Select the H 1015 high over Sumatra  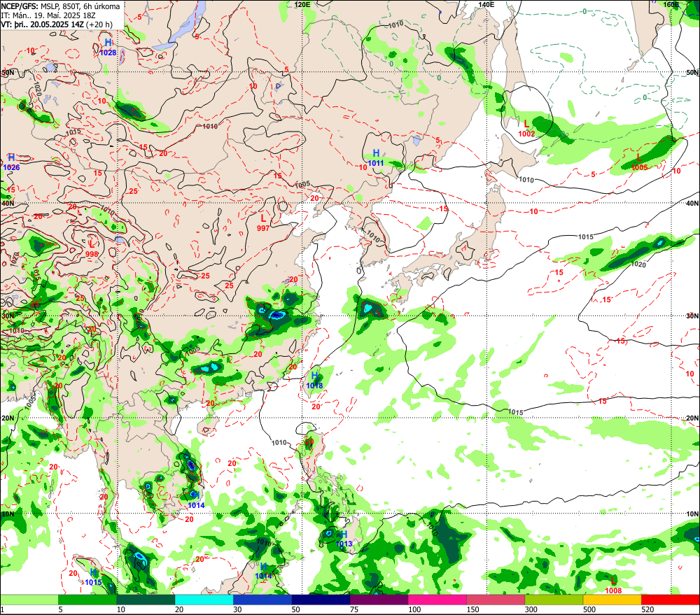(x=93, y=577)
